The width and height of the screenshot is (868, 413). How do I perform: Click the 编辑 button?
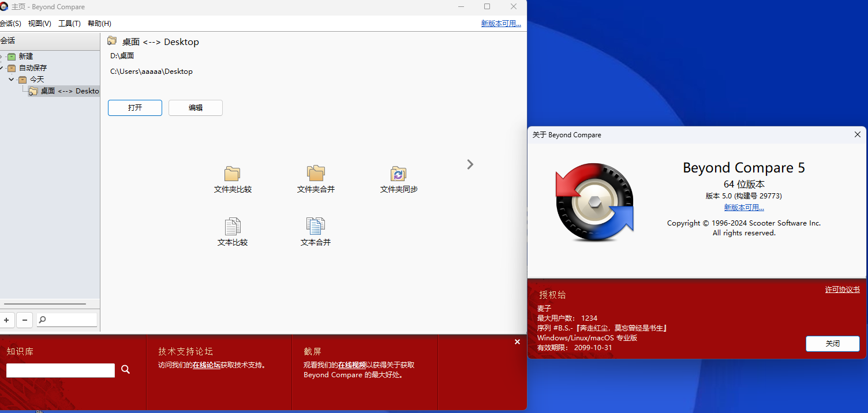coord(196,108)
